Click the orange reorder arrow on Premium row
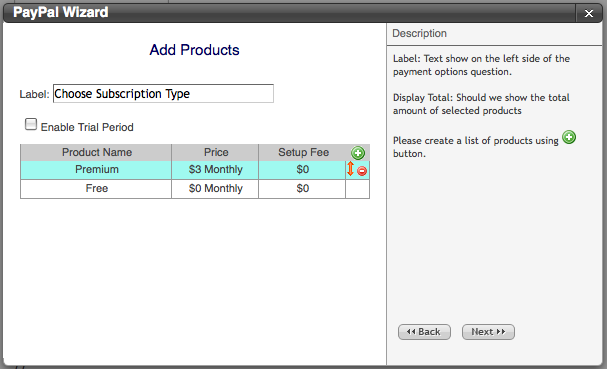This screenshot has height=369, width=607. pyautogui.click(x=350, y=169)
